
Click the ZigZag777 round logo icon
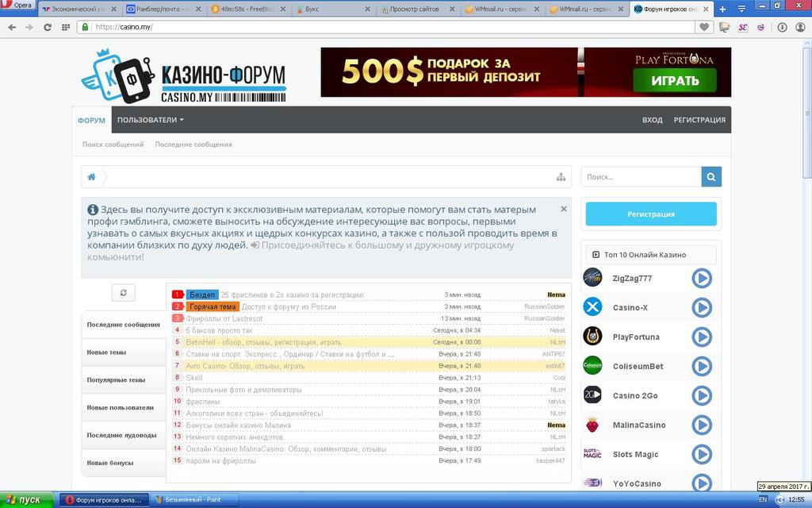[x=592, y=278]
